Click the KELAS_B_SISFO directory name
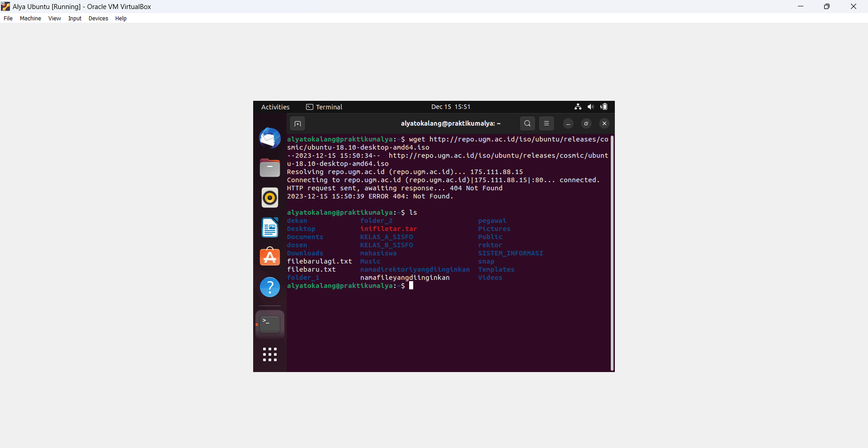The height and width of the screenshot is (448, 868). [387, 245]
